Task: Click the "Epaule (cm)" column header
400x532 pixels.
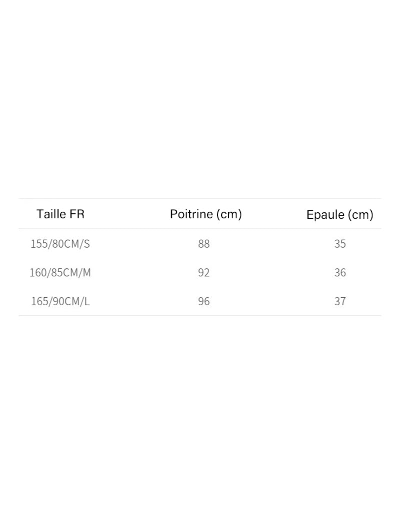Action: pos(339,215)
